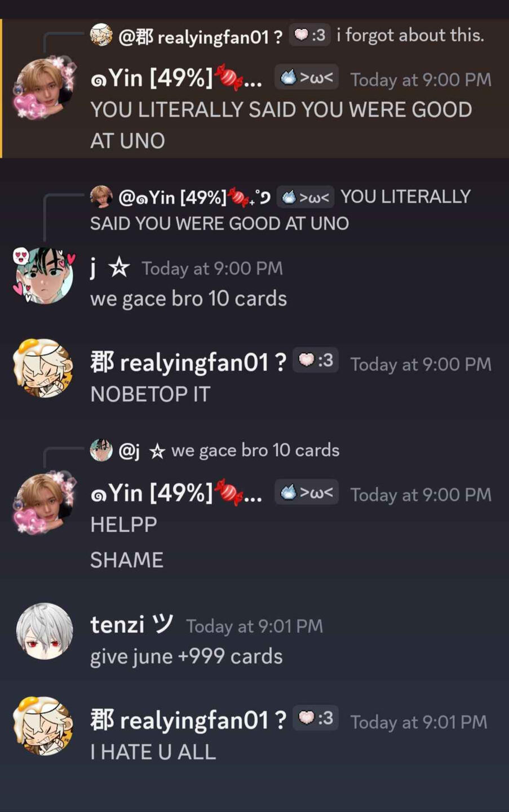The width and height of the screenshot is (509, 812).
Task: Click the >ω< tag on Yin's HELPP message
Action: [307, 493]
